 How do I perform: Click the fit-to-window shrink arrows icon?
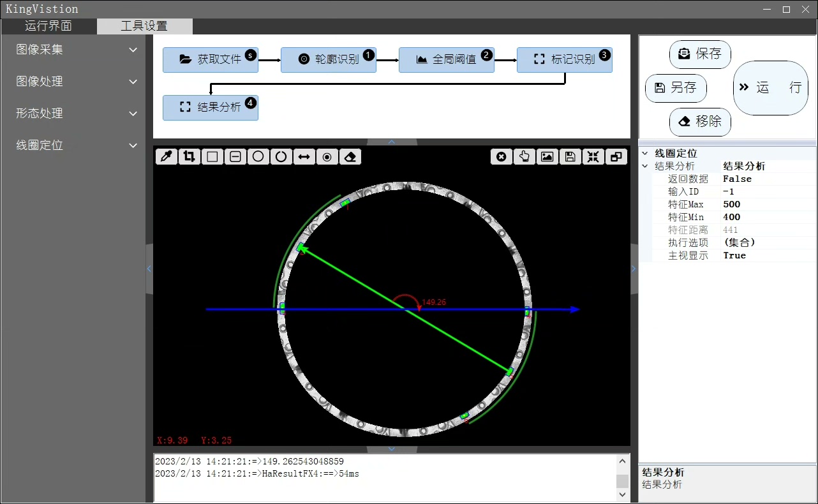coord(593,156)
